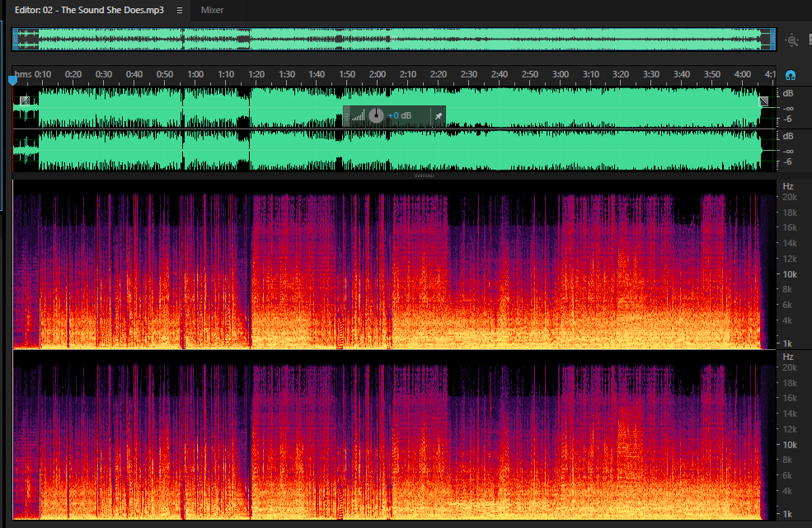Click the waveform-spectral divider grip
Image resolution: width=812 pixels, height=528 pixels.
click(x=424, y=176)
